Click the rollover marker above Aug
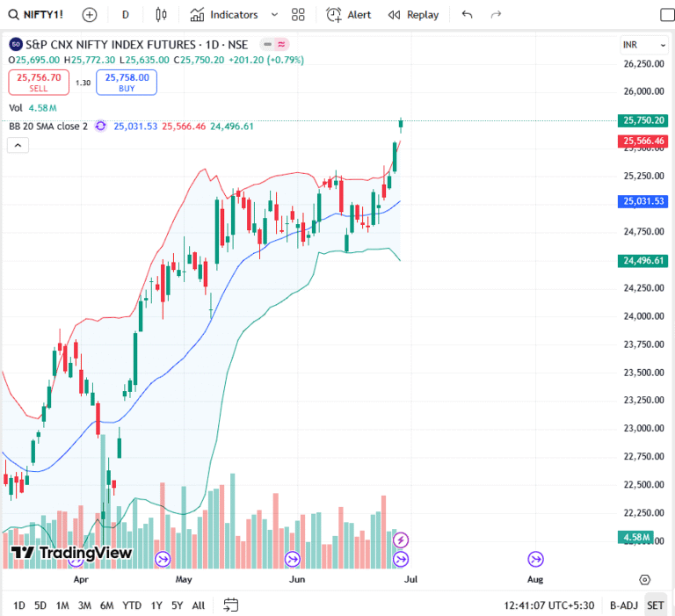Screen dimensions: 675x616 pyautogui.click(x=535, y=559)
